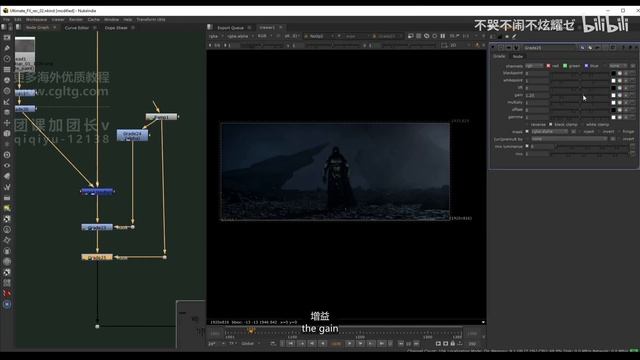Select the orange Grade25 node
Image resolution: width=640 pixels, height=360 pixels.
pyautogui.click(x=97, y=258)
